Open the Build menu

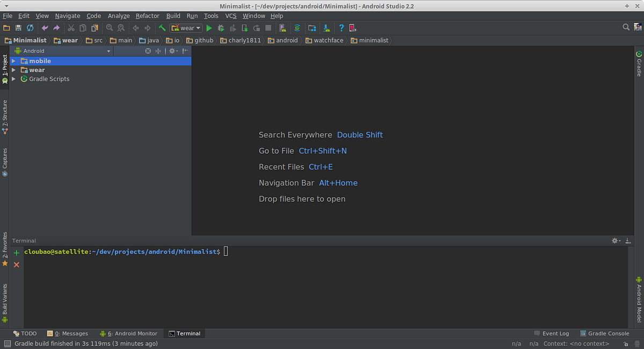click(173, 16)
